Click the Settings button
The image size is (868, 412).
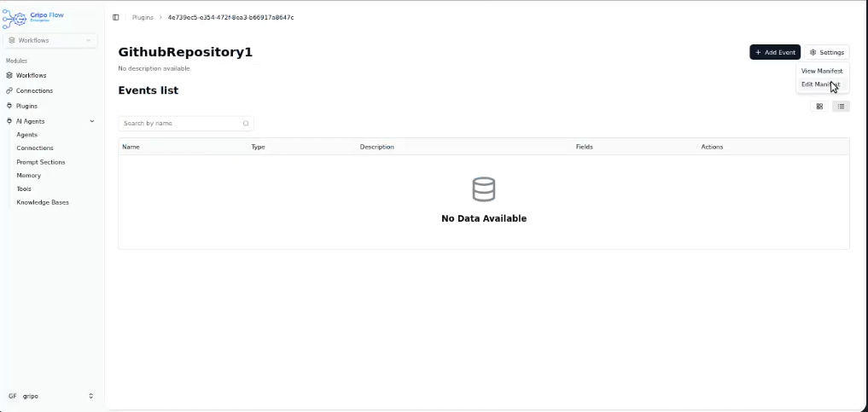pos(826,52)
